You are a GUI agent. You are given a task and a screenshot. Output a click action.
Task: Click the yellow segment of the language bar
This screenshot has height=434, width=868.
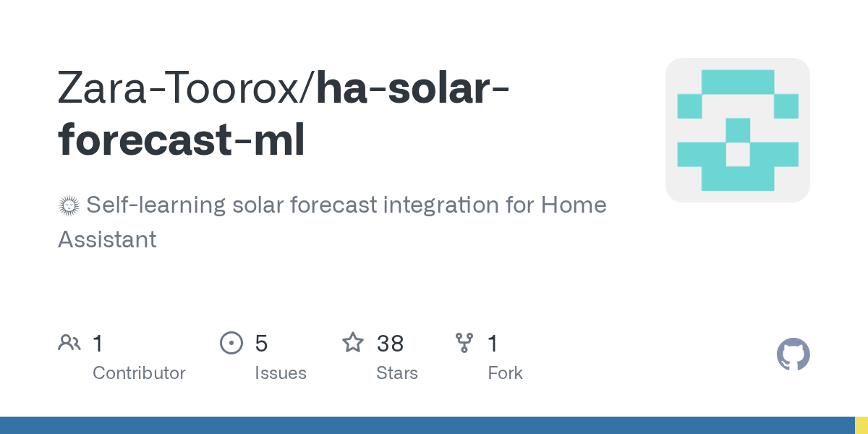(861, 425)
